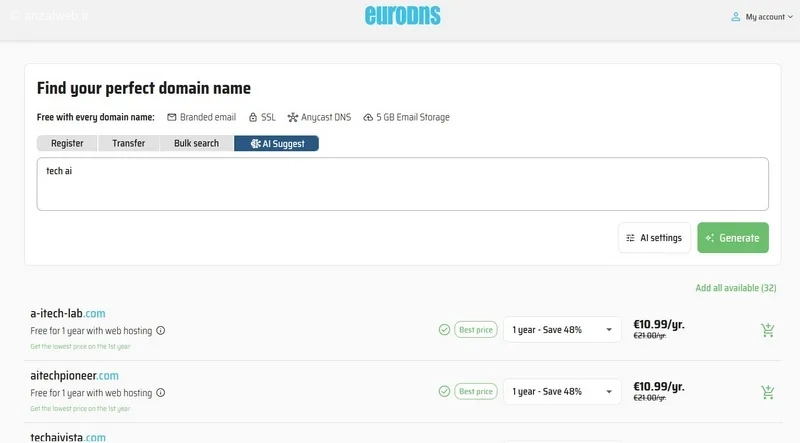The height and width of the screenshot is (443, 800).
Task: Click Best price badge for a-itech-lab.com
Action: pyautogui.click(x=476, y=330)
